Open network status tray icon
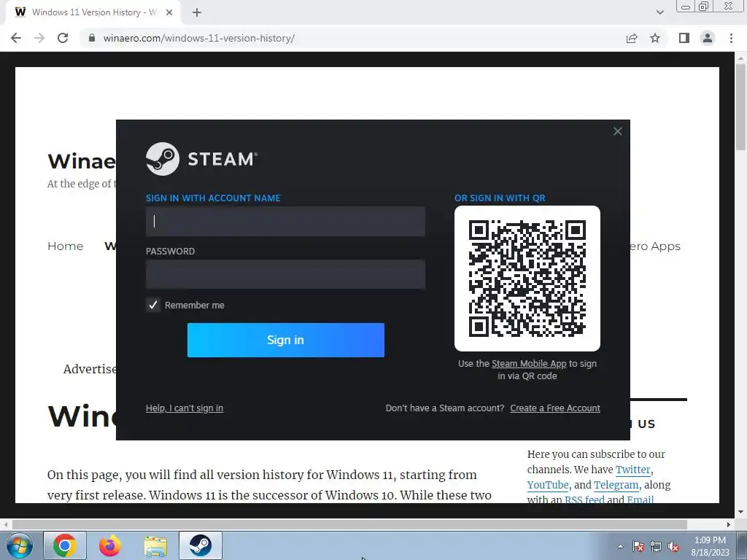Viewport: 747px width, 560px height. (656, 546)
